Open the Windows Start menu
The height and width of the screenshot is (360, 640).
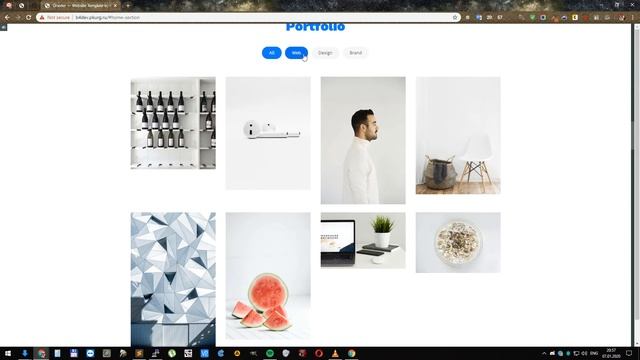(x=8, y=353)
